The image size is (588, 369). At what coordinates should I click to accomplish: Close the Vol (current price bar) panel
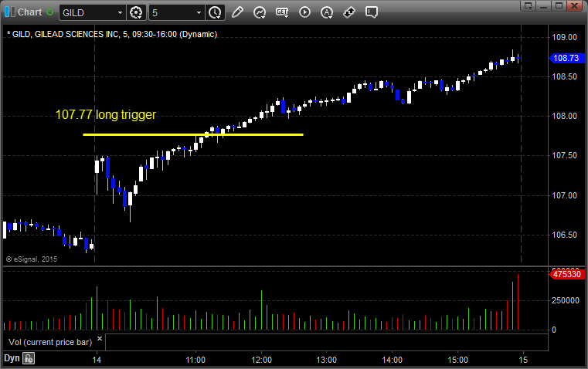(100, 339)
